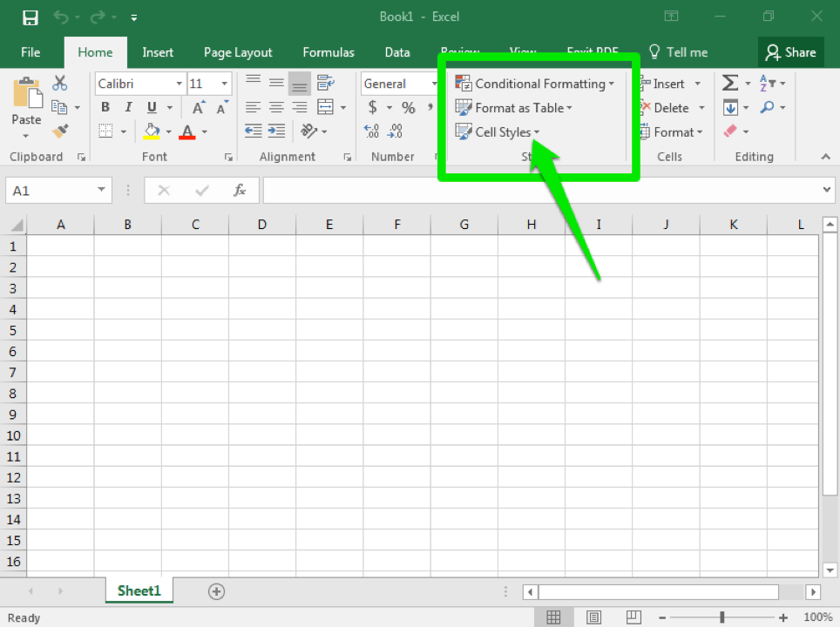Expand the formula bar chevron
Screen dimensions: 840x627
(x=827, y=190)
